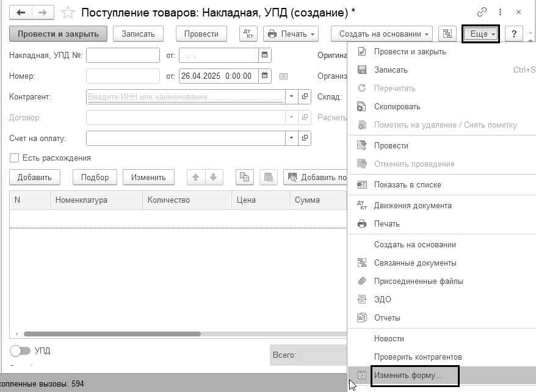Open calendar for Накладная, УПД date field

264,55
